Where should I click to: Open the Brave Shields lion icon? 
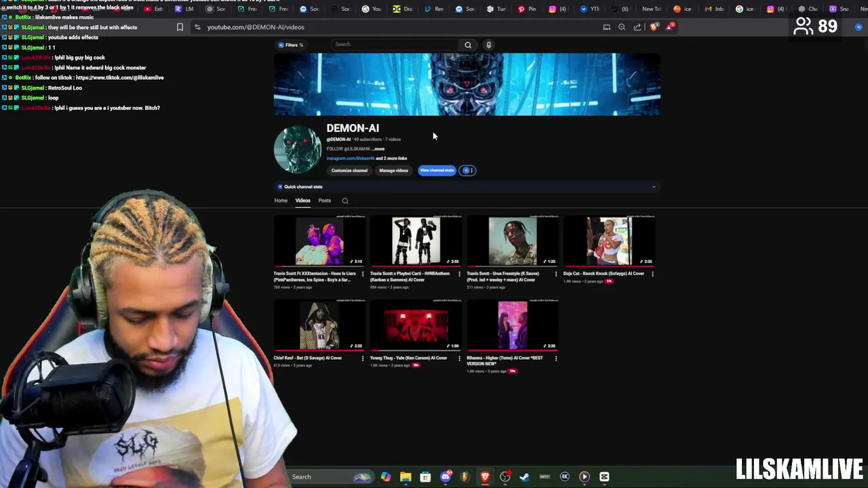654,27
